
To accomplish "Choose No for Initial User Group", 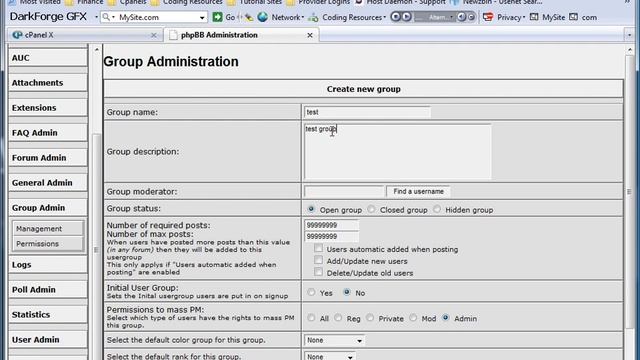I will coord(347,292).
